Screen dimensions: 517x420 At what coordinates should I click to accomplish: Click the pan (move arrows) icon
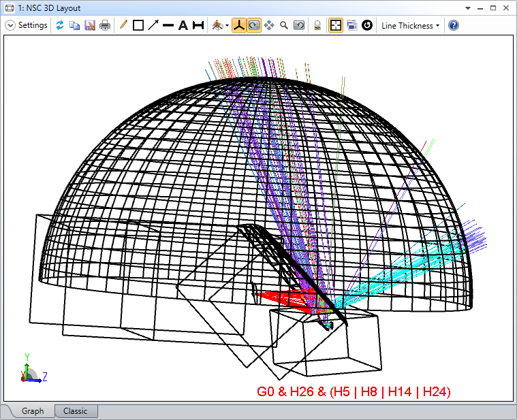click(x=269, y=25)
